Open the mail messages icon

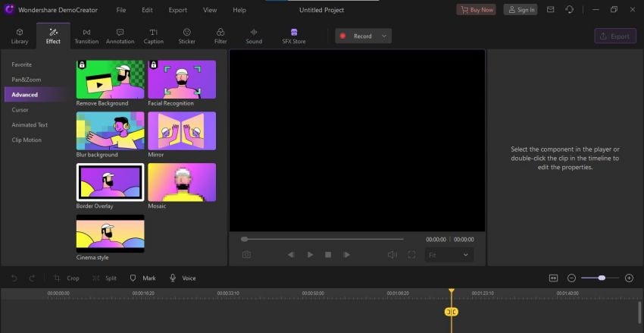point(550,9)
